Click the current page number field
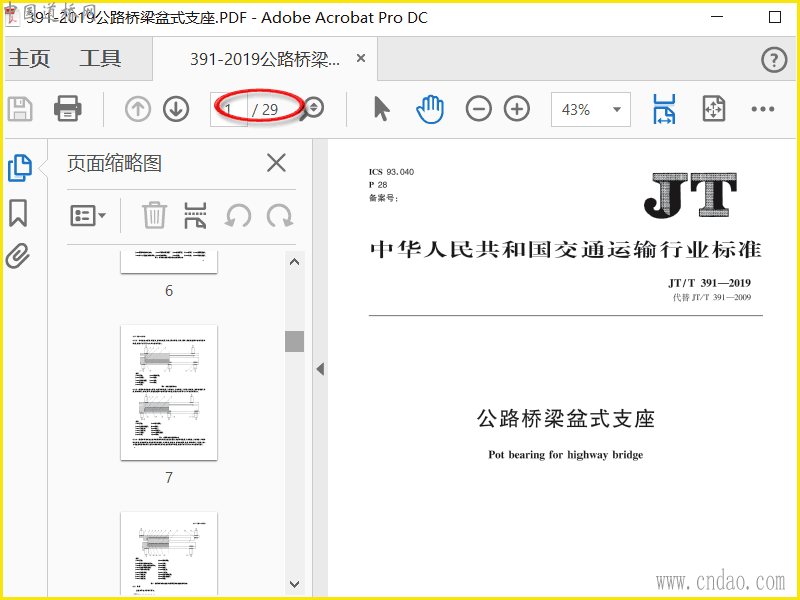800x600 pixels. [229, 109]
